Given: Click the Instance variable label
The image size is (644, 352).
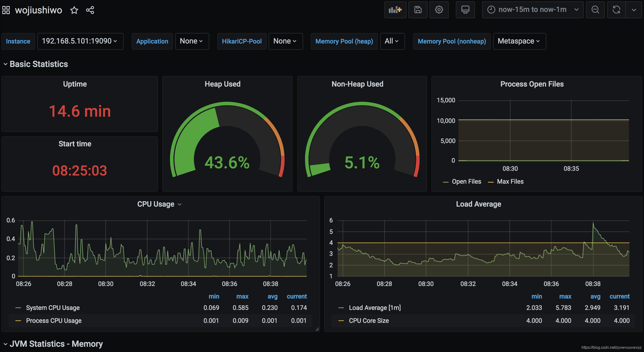Looking at the screenshot, I should [18, 41].
